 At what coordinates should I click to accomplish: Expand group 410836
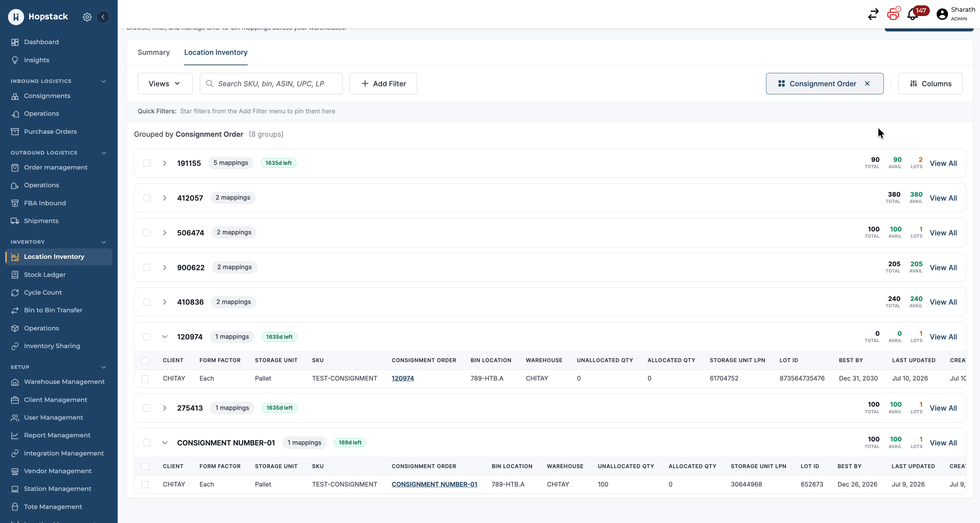[x=165, y=302]
